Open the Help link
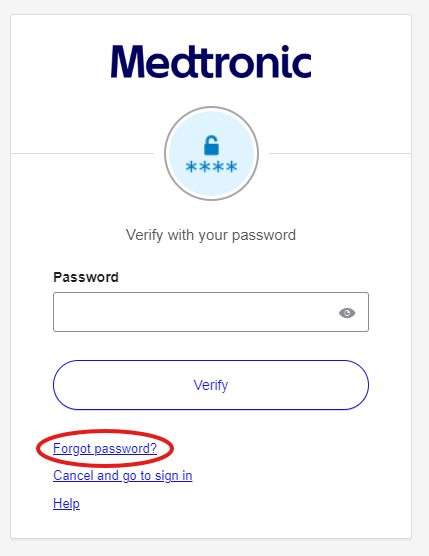 pos(66,503)
